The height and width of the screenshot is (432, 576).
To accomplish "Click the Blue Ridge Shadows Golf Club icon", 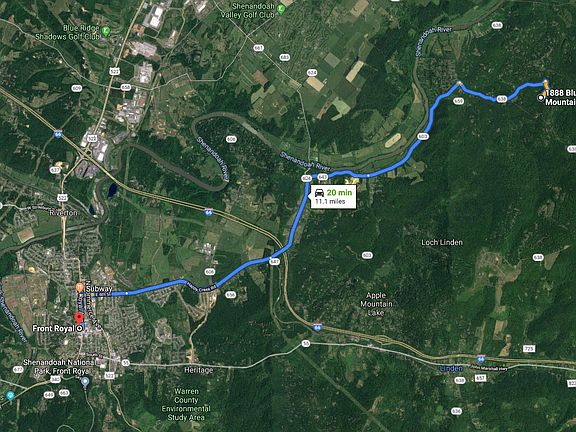I will click(x=106, y=30).
